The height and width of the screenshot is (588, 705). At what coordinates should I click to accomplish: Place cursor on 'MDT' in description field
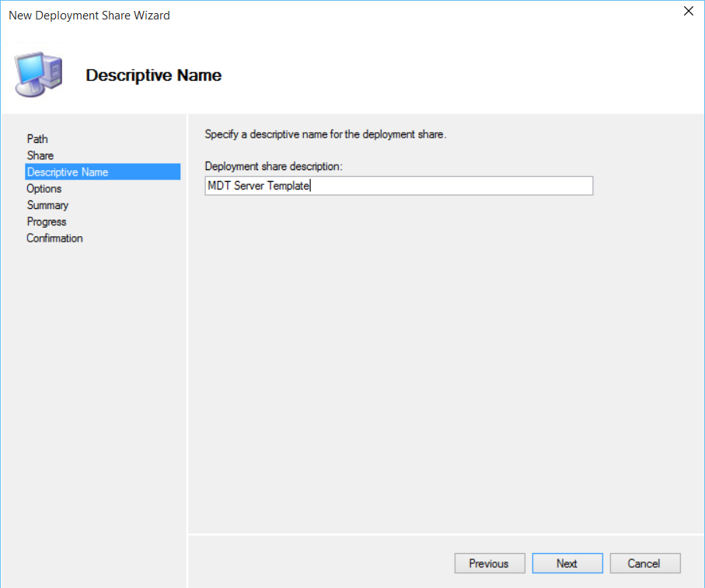(x=218, y=186)
